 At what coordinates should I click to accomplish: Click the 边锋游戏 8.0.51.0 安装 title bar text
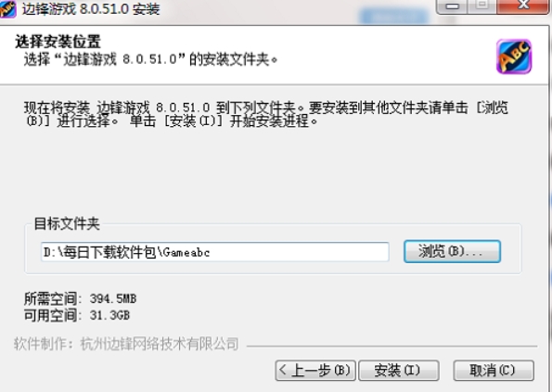point(91,9)
